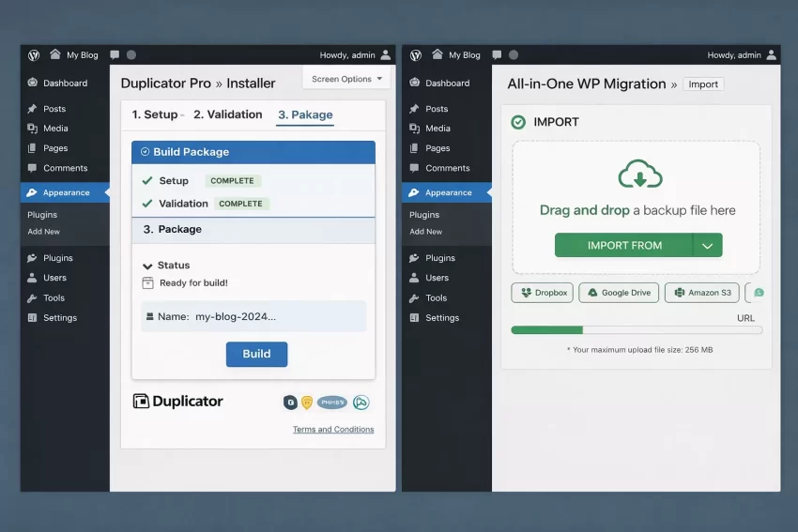
Task: Open Appearance menu in Duplicator window
Action: [x=65, y=192]
